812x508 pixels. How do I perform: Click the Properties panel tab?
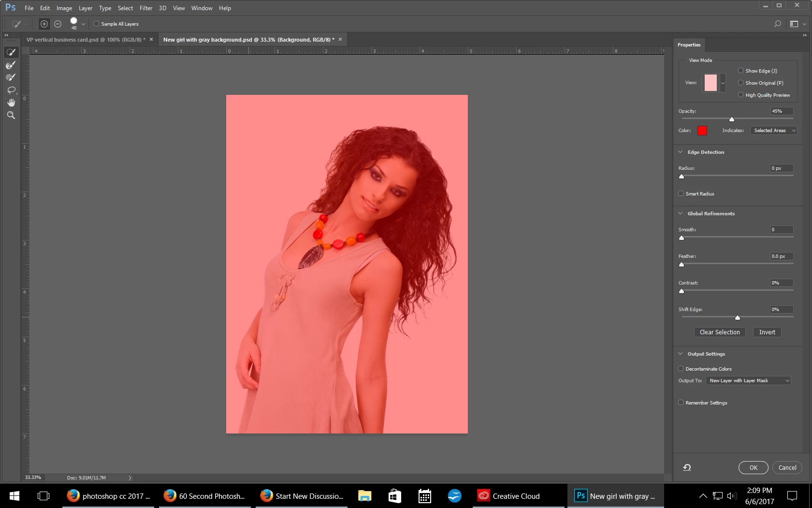click(689, 45)
